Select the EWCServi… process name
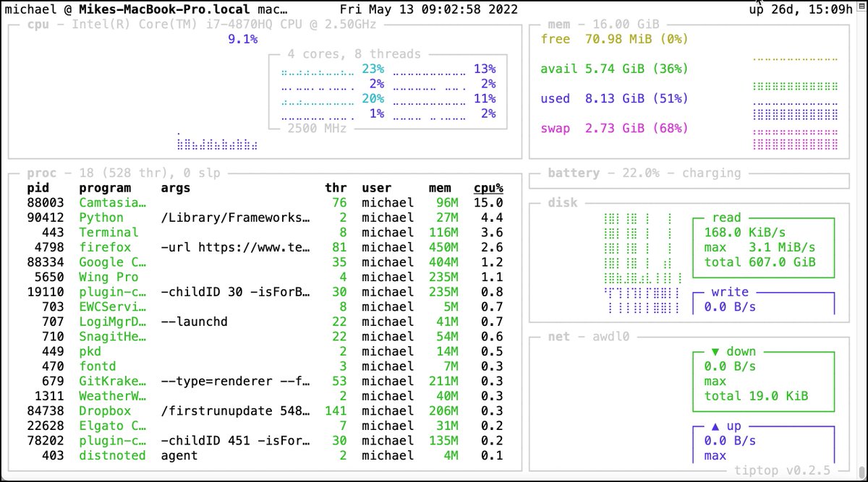 112,306
